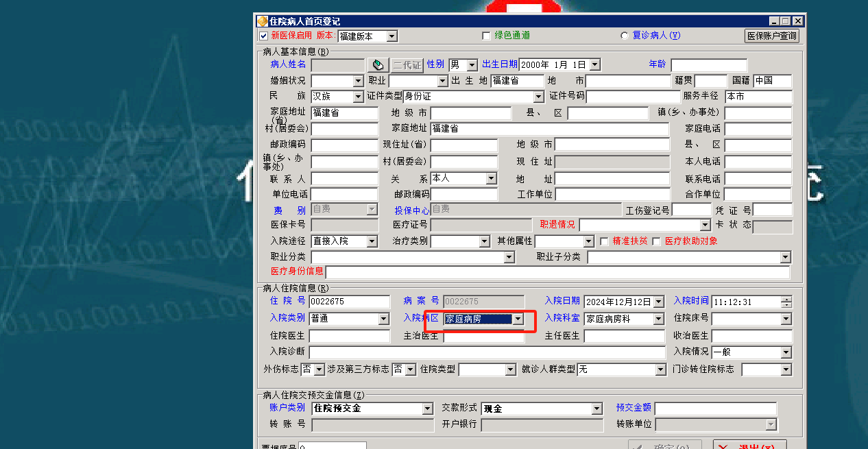The height and width of the screenshot is (449, 868).
Task: Open the 性别 dropdown
Action: [x=472, y=65]
